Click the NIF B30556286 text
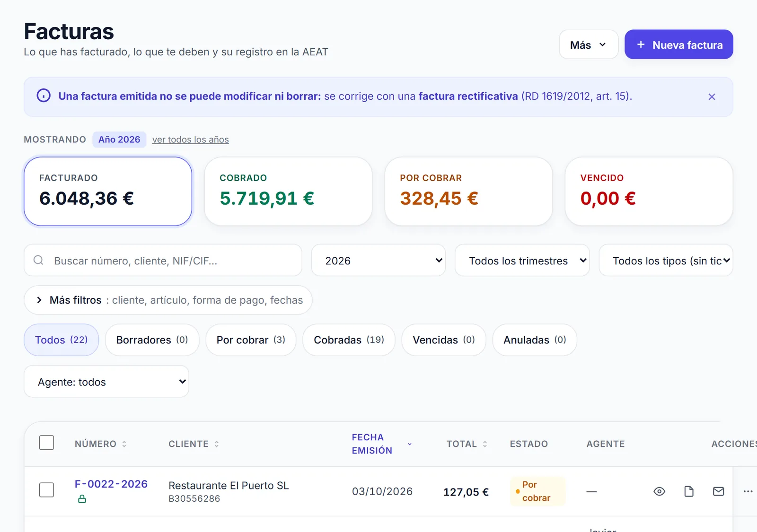 click(194, 498)
